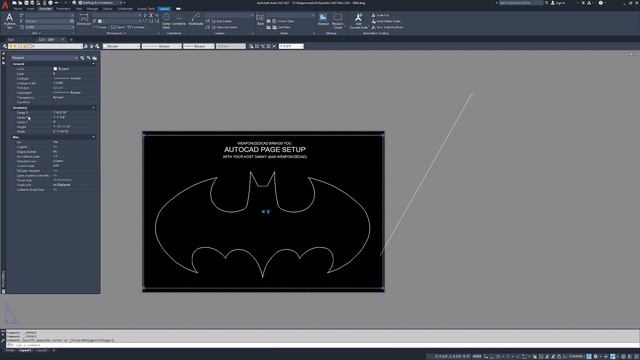Click Toggle PICKADD icon in Properties

click(82, 58)
